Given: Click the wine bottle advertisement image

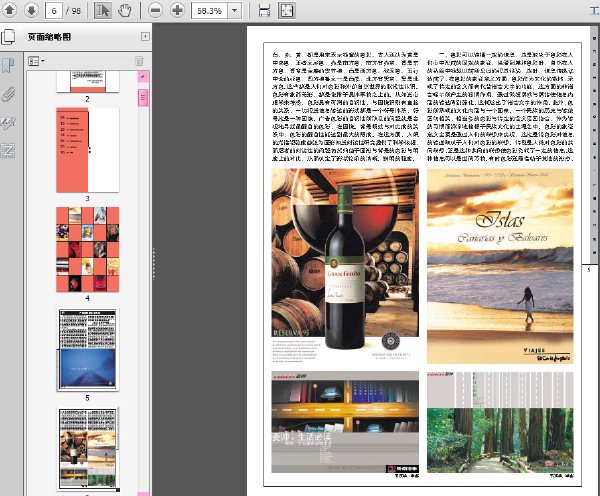Looking at the screenshot, I should pyautogui.click(x=345, y=266).
